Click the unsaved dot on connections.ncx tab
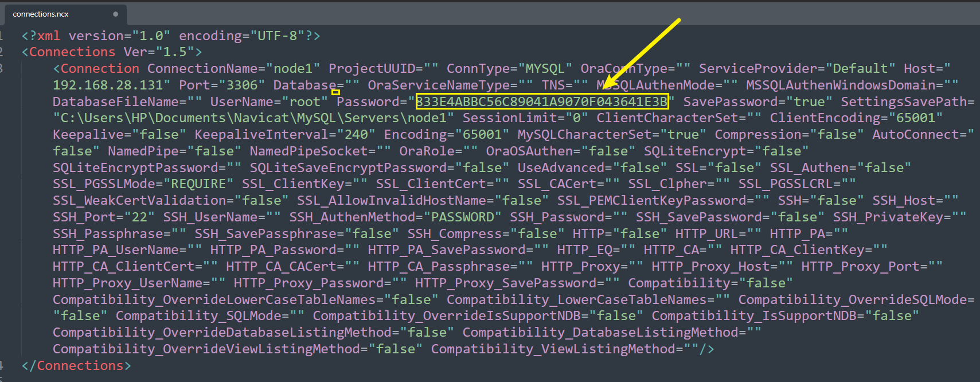This screenshot has width=980, height=382. point(116,14)
